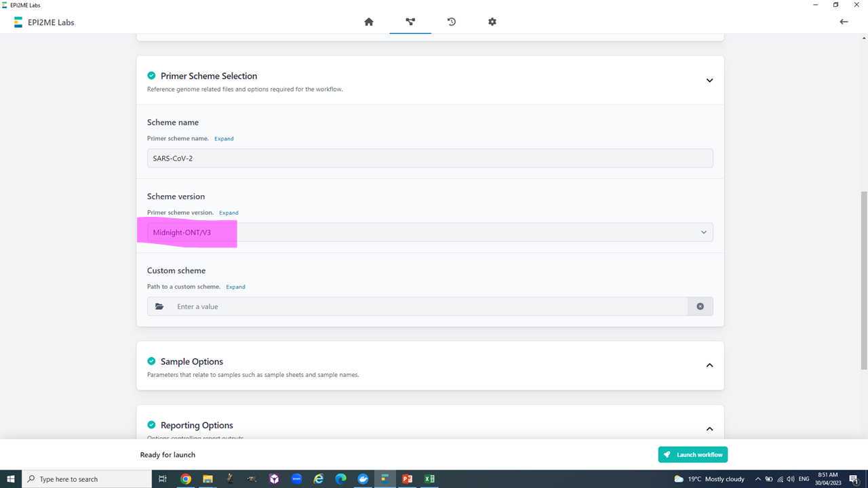Open the History icon in top navigation
Image resolution: width=868 pixels, height=488 pixels.
coord(452,22)
